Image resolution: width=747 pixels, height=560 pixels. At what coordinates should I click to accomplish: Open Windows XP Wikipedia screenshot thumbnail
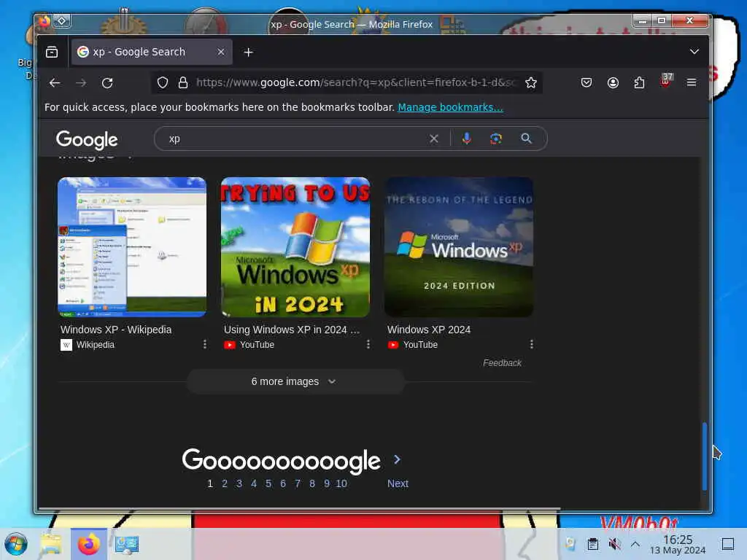tap(132, 247)
